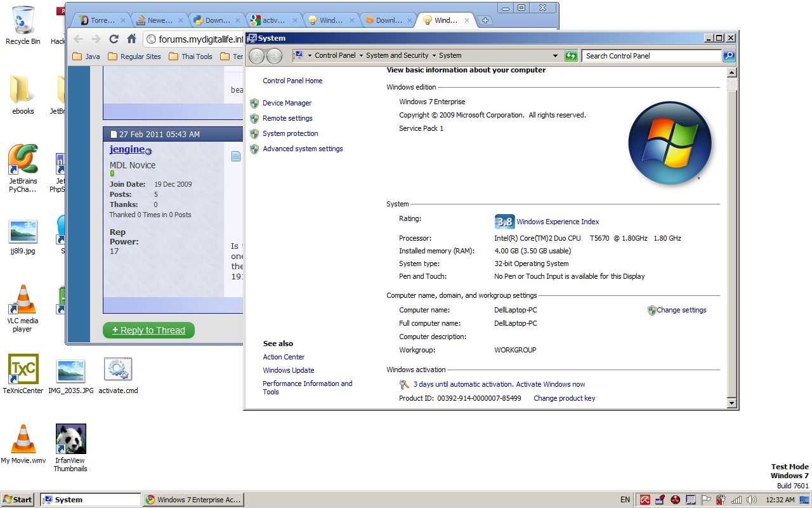Viewport: 812px width, 508px height.
Task: Open Windows Experience Index link
Action: coord(558,222)
